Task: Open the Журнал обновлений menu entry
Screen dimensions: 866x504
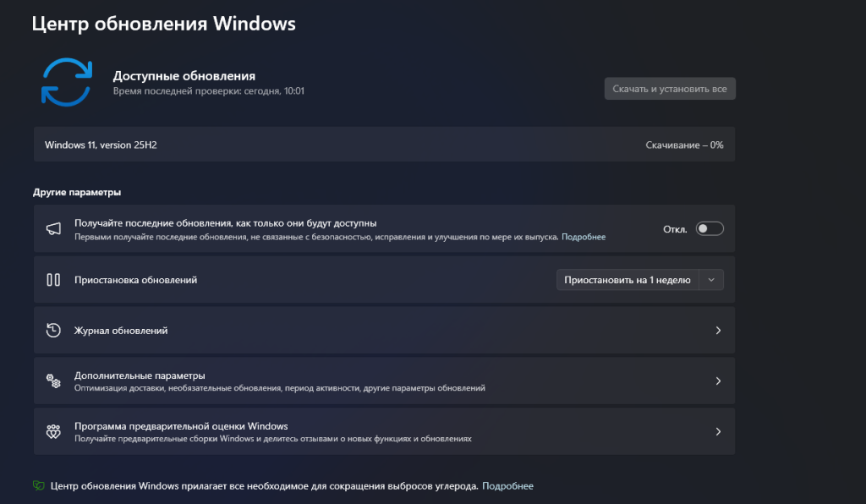Action: click(x=121, y=331)
